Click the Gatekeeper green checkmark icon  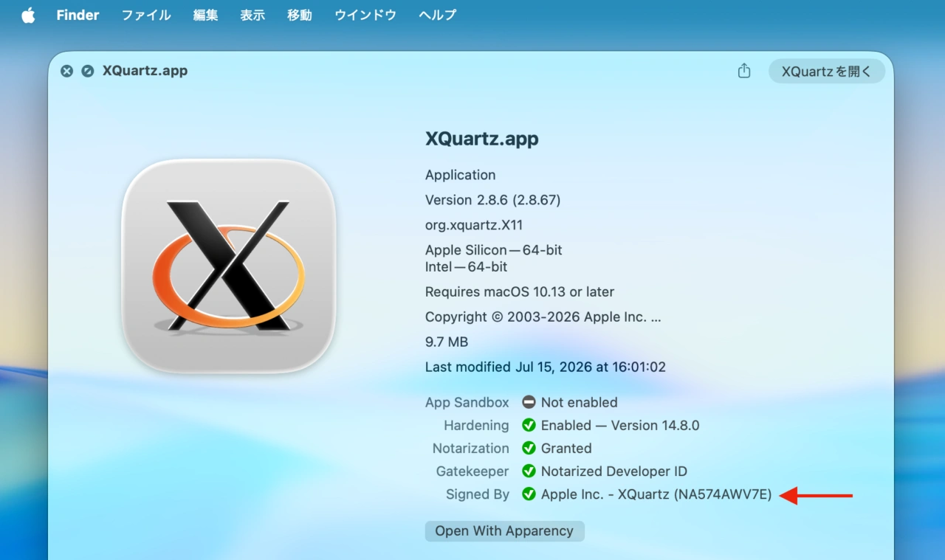[x=529, y=471]
